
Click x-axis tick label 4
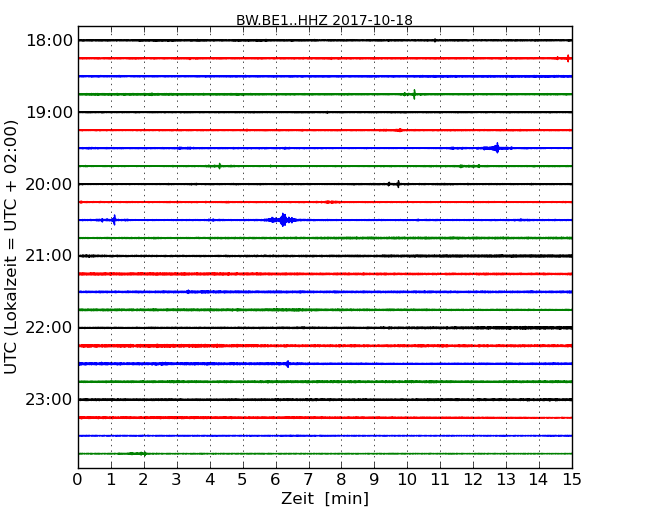[210, 479]
